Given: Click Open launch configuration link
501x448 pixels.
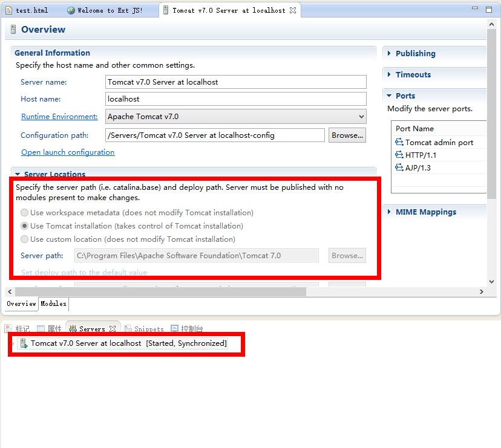Looking at the screenshot, I should point(68,152).
